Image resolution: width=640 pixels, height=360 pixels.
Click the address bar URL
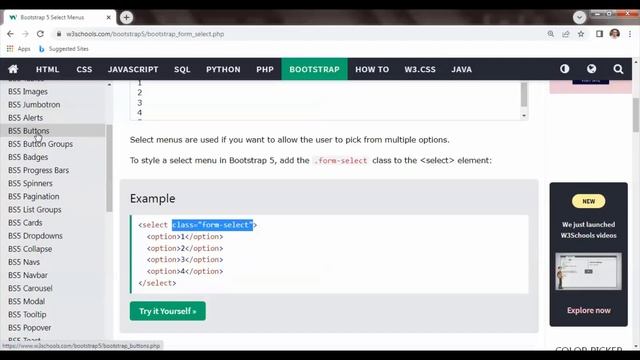(x=145, y=34)
